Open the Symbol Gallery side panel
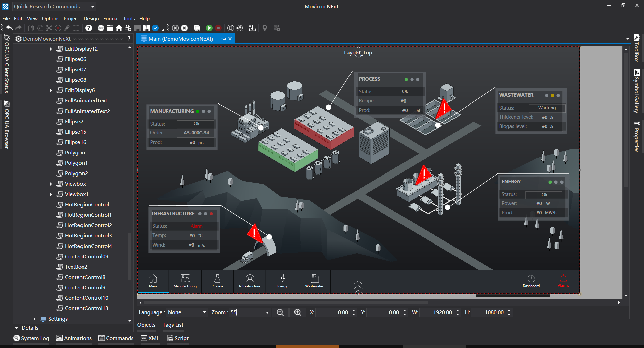Image resolution: width=644 pixels, height=348 pixels. point(637,91)
